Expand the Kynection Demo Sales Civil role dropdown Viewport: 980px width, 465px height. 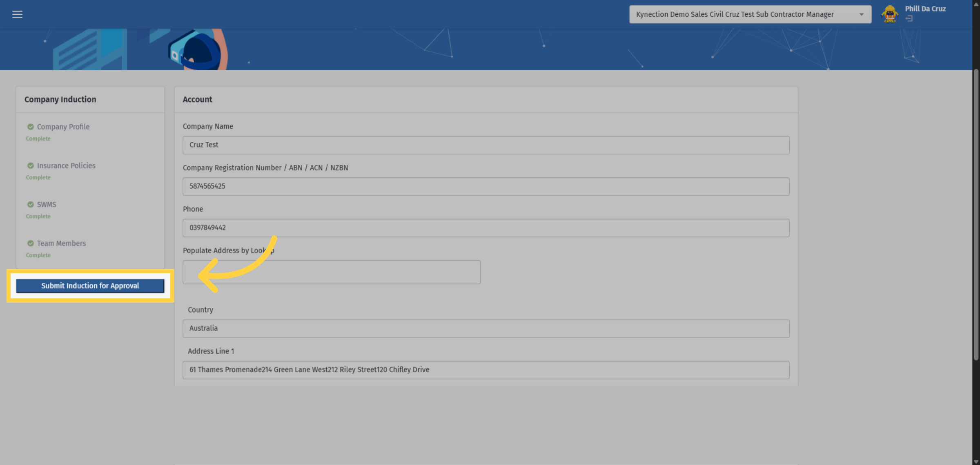pyautogui.click(x=750, y=14)
